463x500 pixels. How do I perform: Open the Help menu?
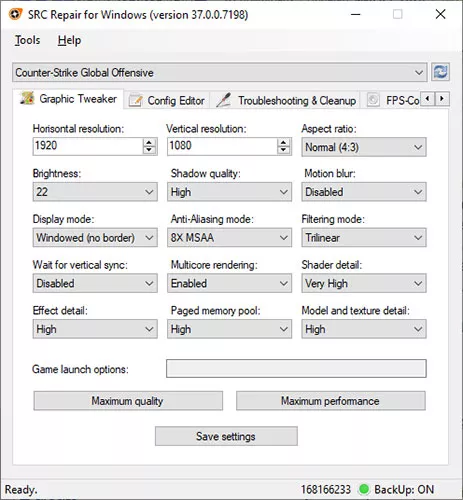click(x=69, y=40)
